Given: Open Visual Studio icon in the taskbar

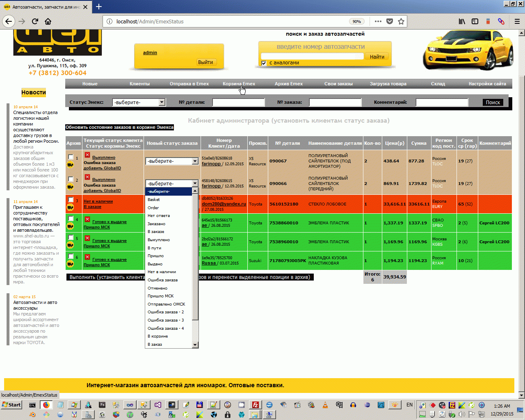Looking at the screenshot, I should coord(157,405).
